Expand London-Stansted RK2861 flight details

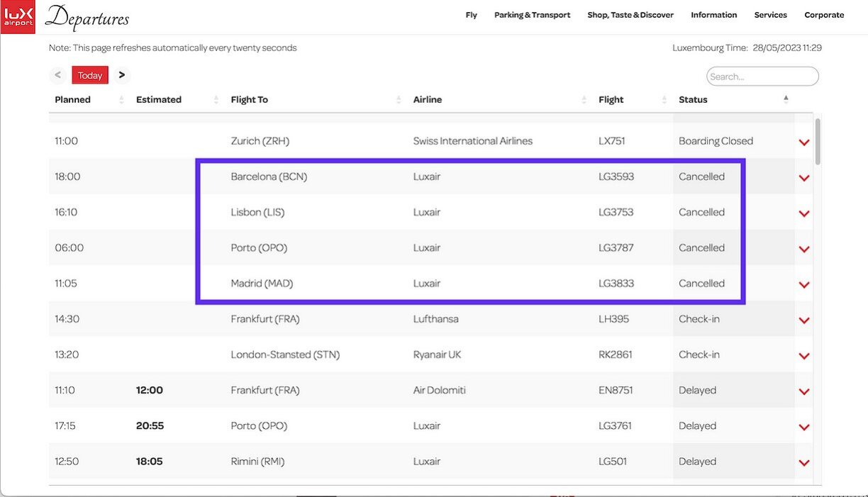(x=803, y=356)
